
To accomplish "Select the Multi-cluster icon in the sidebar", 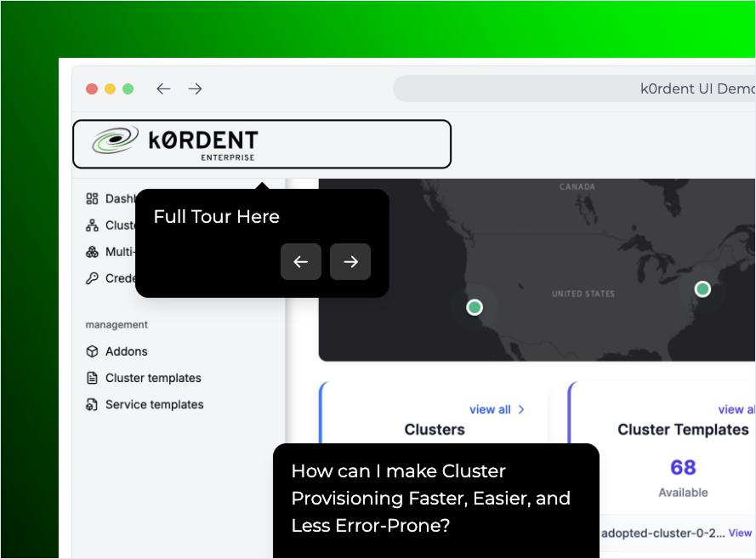I will (92, 251).
